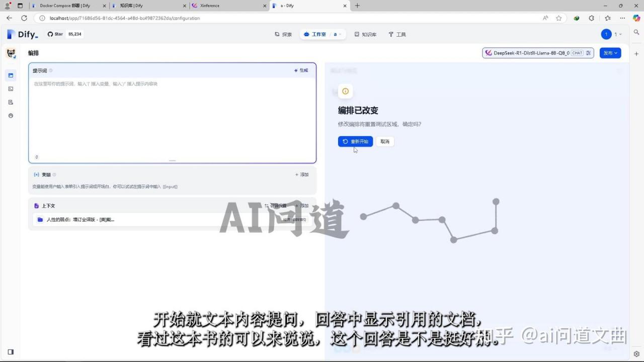Screen dimensions: 644x362
Task: Close the Docker Compose browser tab
Action: 104,6
